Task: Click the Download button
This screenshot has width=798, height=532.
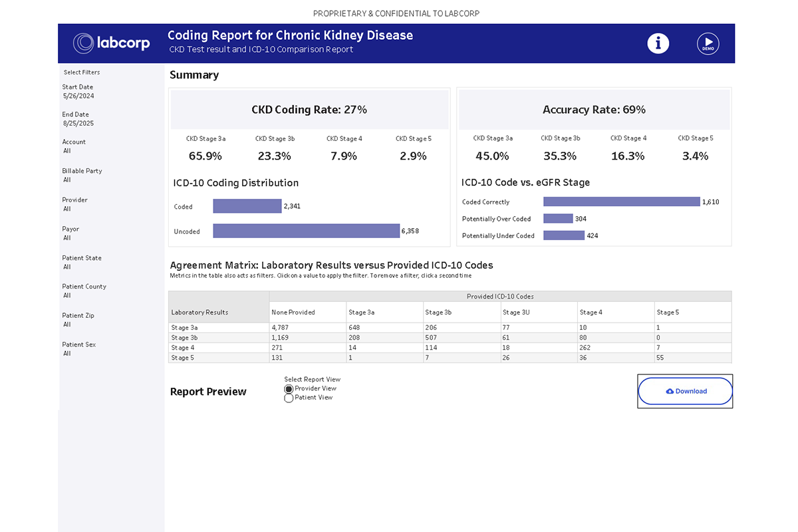Action: (685, 391)
